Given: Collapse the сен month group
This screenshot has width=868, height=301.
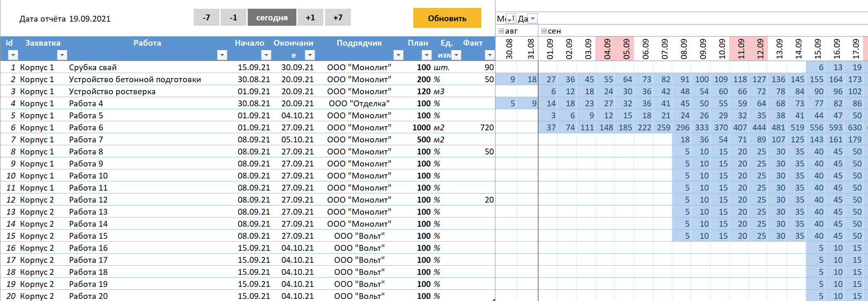Looking at the screenshot, I should pyautogui.click(x=544, y=31).
